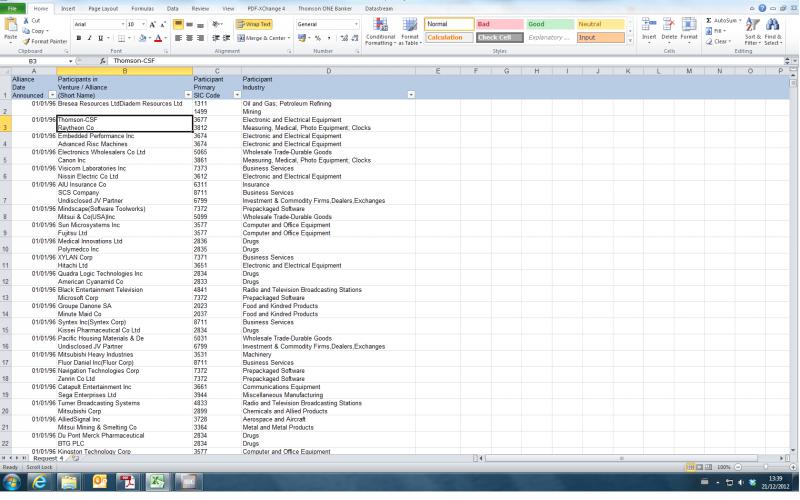Open Find & Select menu
800x500 pixels.
click(x=772, y=32)
